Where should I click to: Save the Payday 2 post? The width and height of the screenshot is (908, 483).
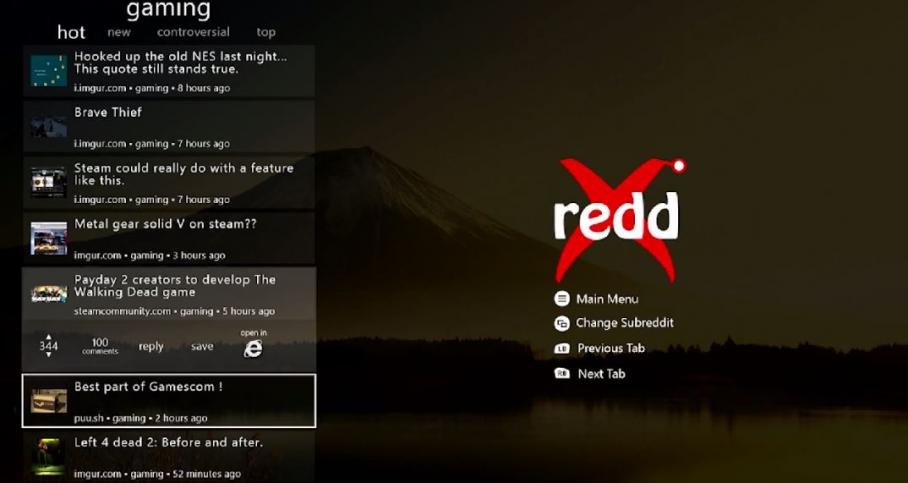pyautogui.click(x=202, y=347)
